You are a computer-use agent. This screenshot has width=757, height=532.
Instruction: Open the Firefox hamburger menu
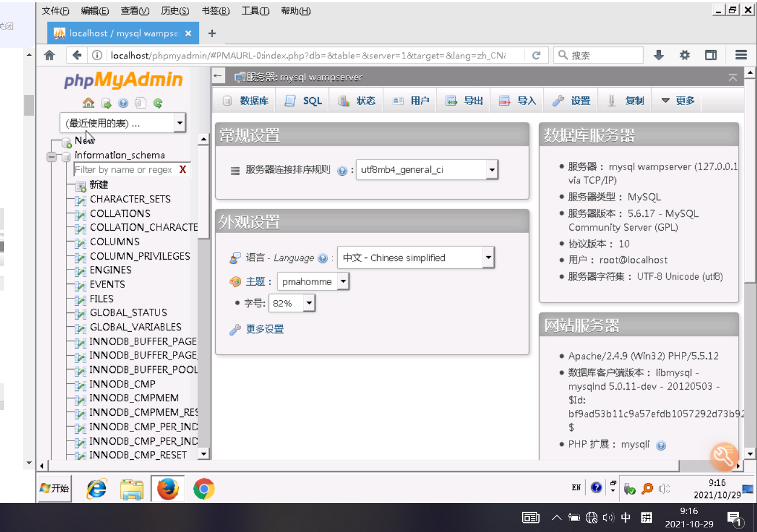[x=741, y=55]
